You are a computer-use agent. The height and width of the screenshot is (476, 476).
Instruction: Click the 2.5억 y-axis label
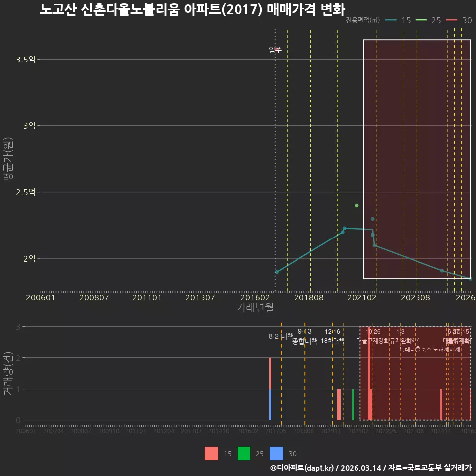click(25, 192)
